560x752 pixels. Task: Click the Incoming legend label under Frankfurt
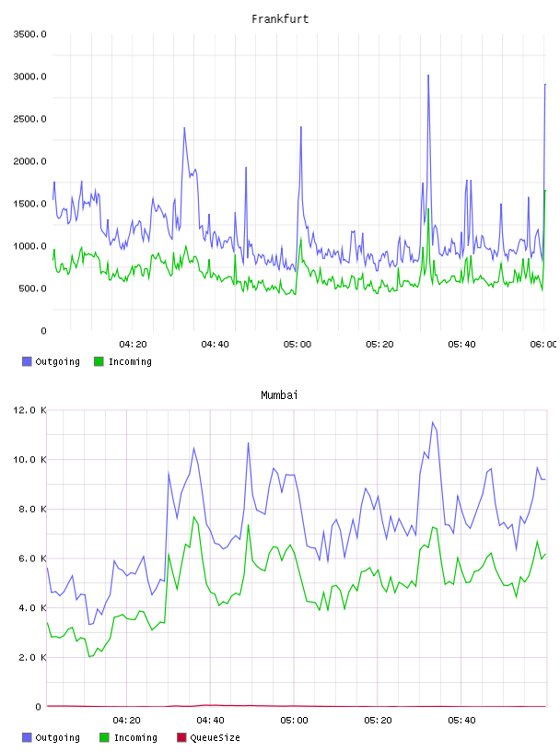click(130, 361)
